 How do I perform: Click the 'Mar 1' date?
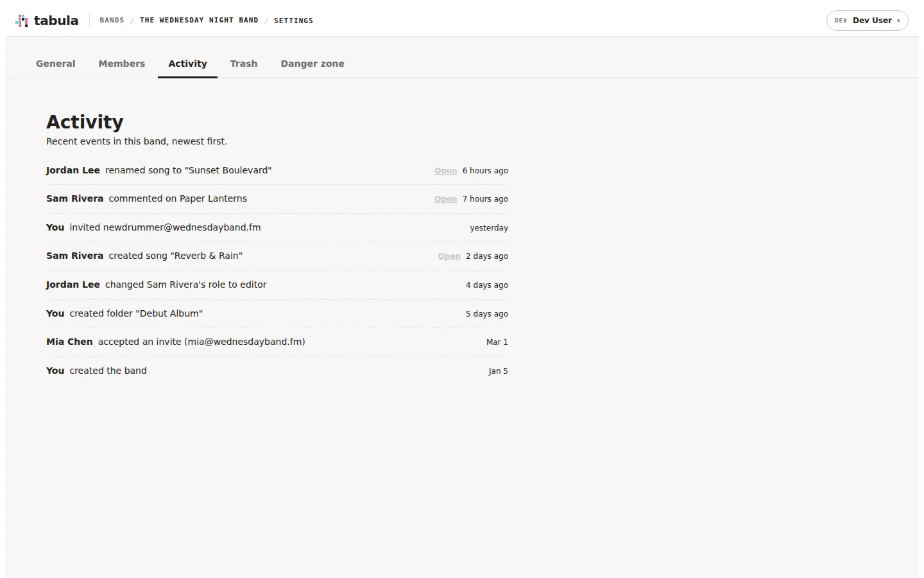pyautogui.click(x=497, y=342)
